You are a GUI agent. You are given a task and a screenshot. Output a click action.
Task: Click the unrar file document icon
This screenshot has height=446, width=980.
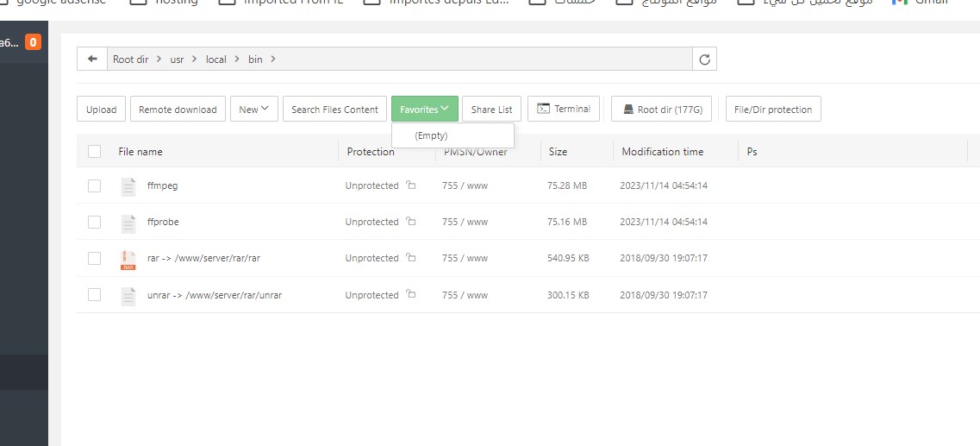128,295
